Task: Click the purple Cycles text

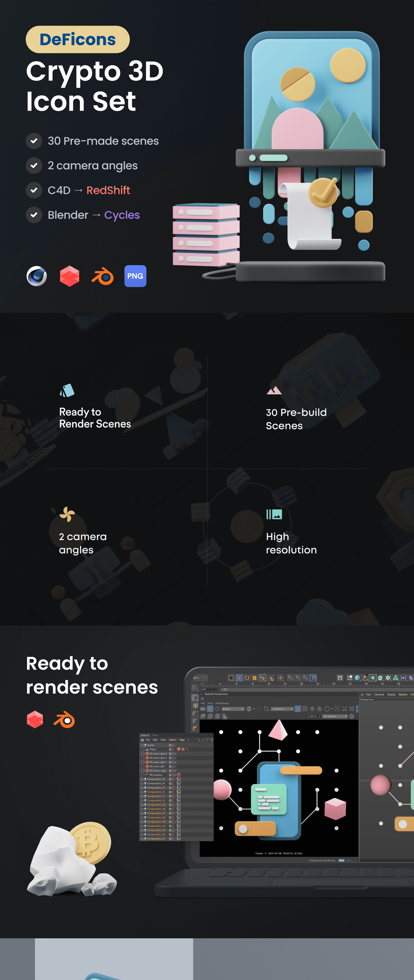Action: (122, 215)
